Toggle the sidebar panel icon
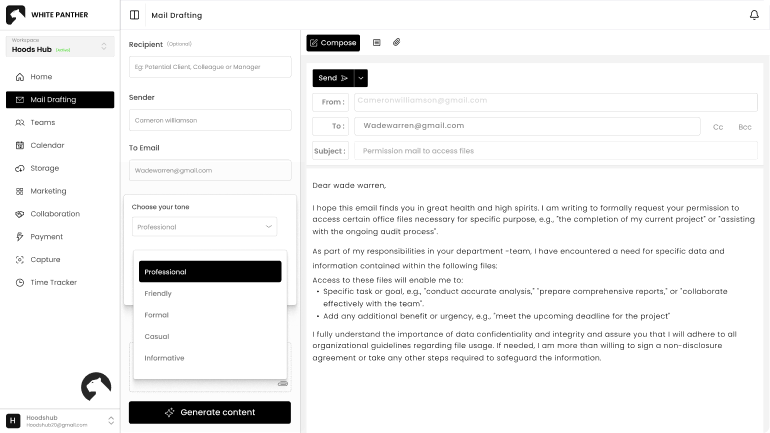This screenshot has width=770, height=433. pos(135,16)
